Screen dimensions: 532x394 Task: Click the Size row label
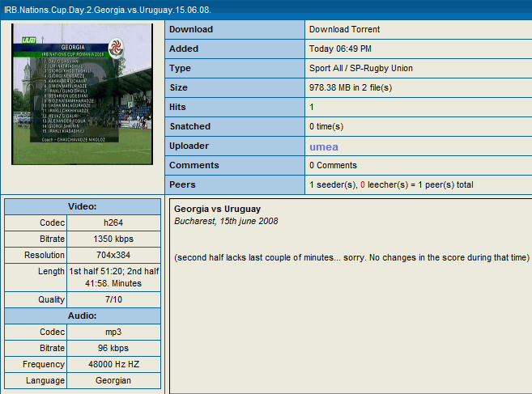tap(178, 88)
